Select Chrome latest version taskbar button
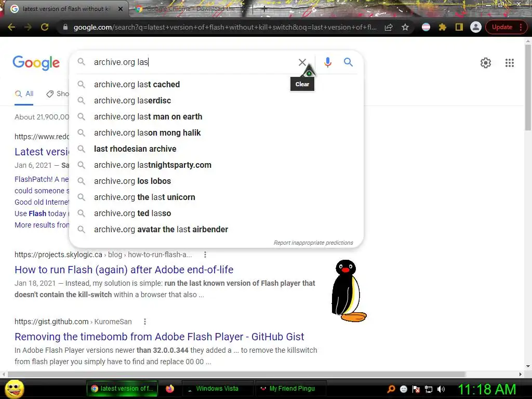Screen dimensions: 532x399 click(x=122, y=389)
